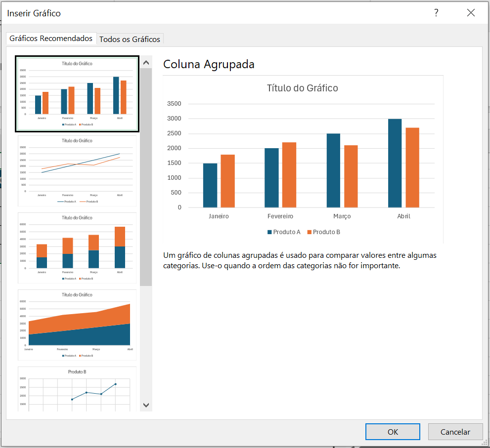
Task: Click the orange Janeiro bar in preview
Action: click(227, 181)
